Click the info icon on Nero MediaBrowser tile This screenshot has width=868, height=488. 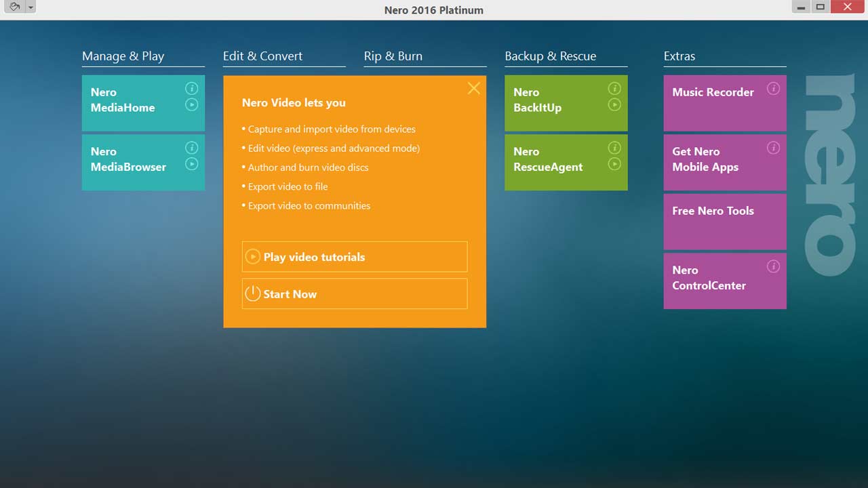[191, 148]
